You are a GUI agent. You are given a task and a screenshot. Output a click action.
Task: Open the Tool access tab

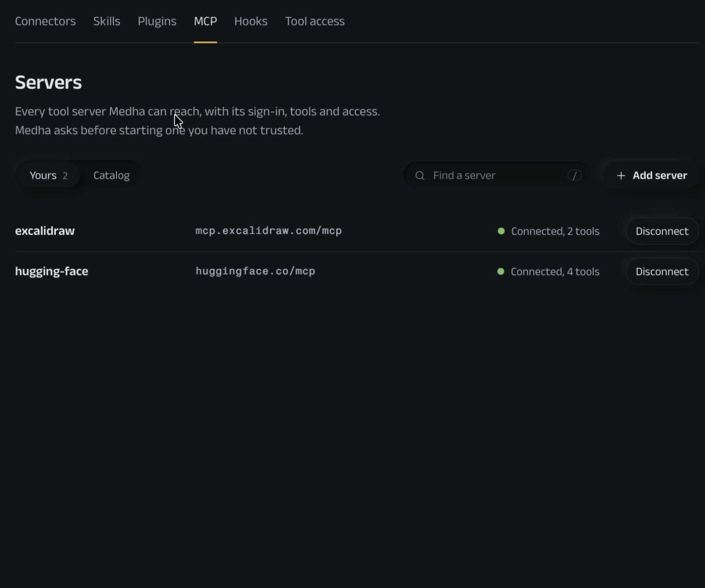pos(315,21)
